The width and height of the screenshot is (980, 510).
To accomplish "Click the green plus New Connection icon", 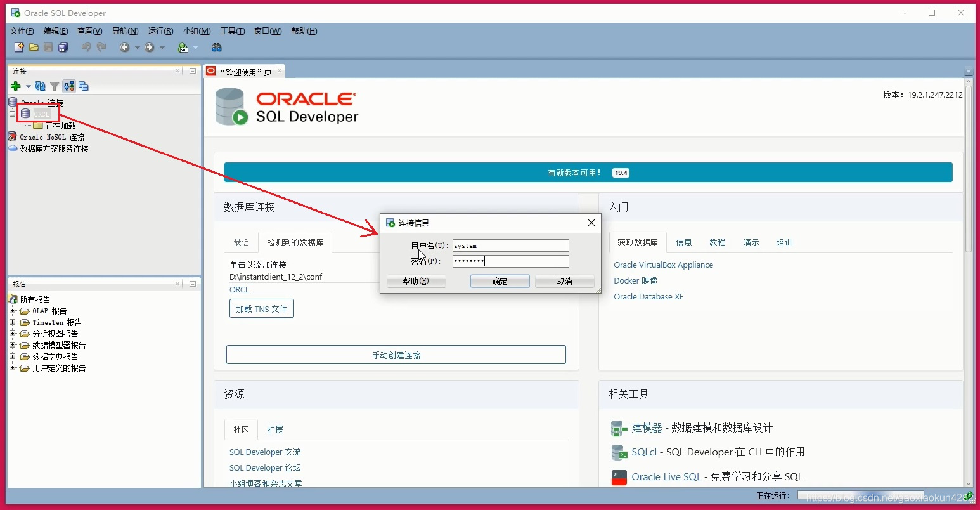I will (16, 86).
